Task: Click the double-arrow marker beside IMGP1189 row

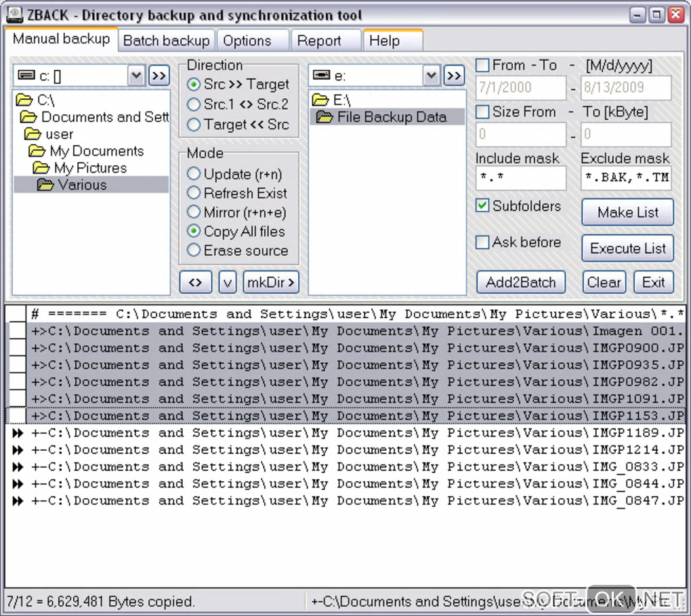Action: 18,433
